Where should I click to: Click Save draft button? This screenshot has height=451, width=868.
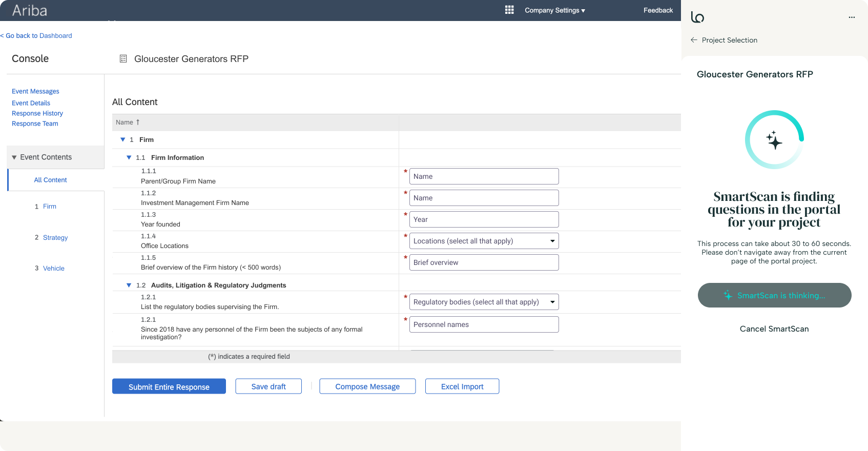(x=268, y=386)
